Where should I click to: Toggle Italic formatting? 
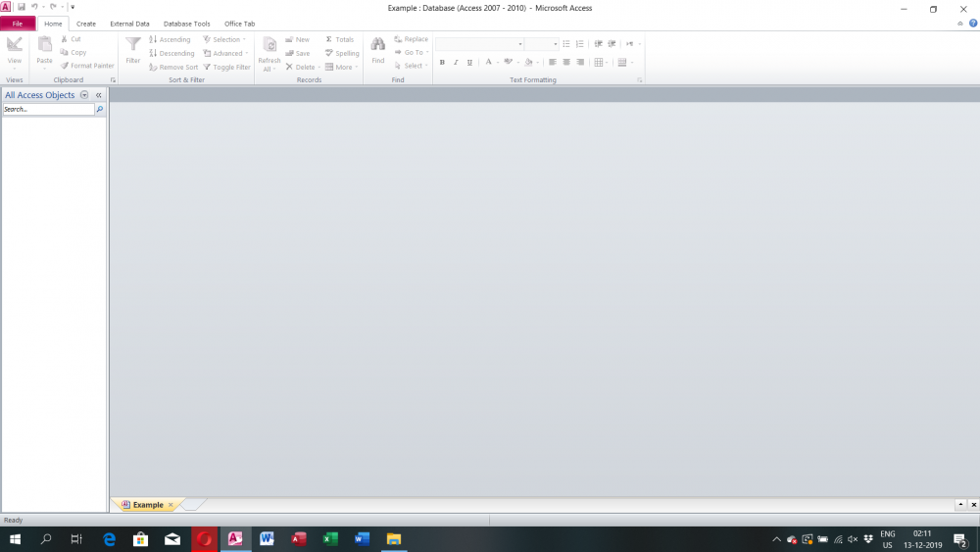pyautogui.click(x=456, y=62)
